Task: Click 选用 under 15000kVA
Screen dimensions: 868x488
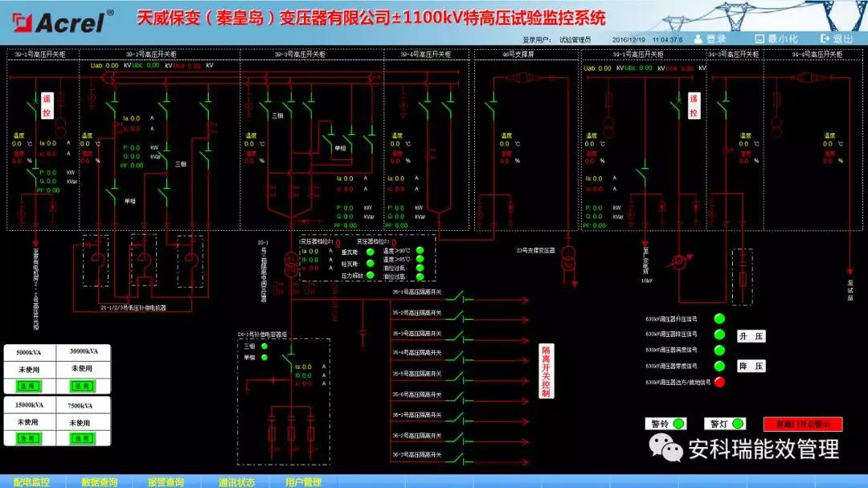Action: pyautogui.click(x=28, y=438)
